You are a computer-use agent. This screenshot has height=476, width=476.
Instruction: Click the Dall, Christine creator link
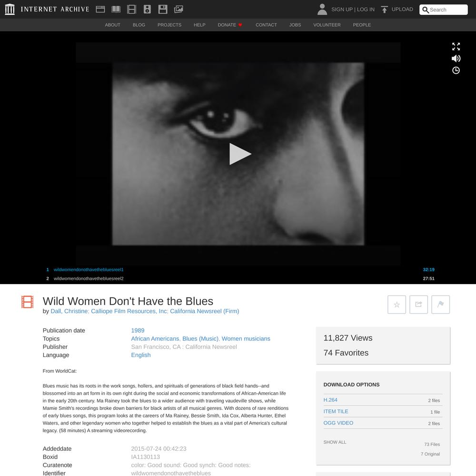pyautogui.click(x=69, y=311)
